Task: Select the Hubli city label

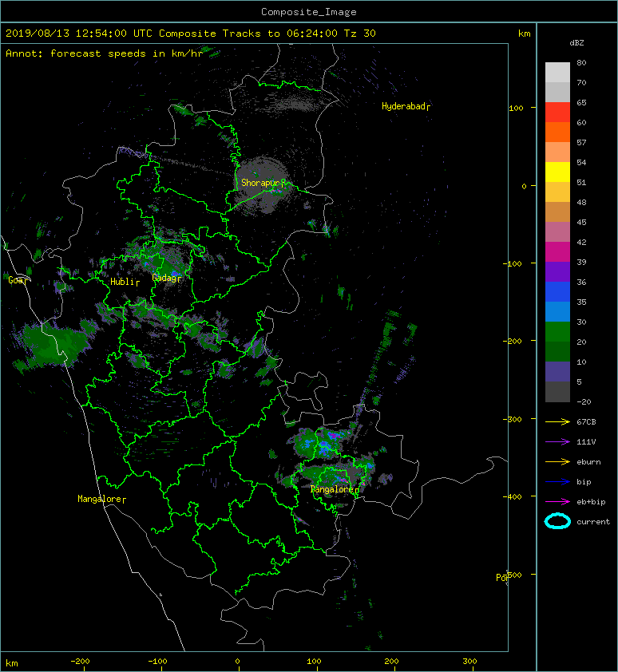Action: 125,282
